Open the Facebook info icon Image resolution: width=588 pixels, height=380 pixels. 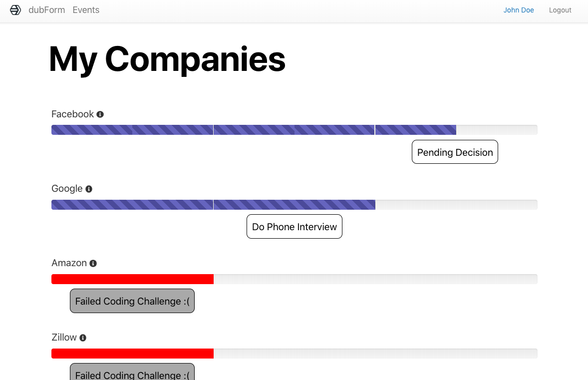100,114
